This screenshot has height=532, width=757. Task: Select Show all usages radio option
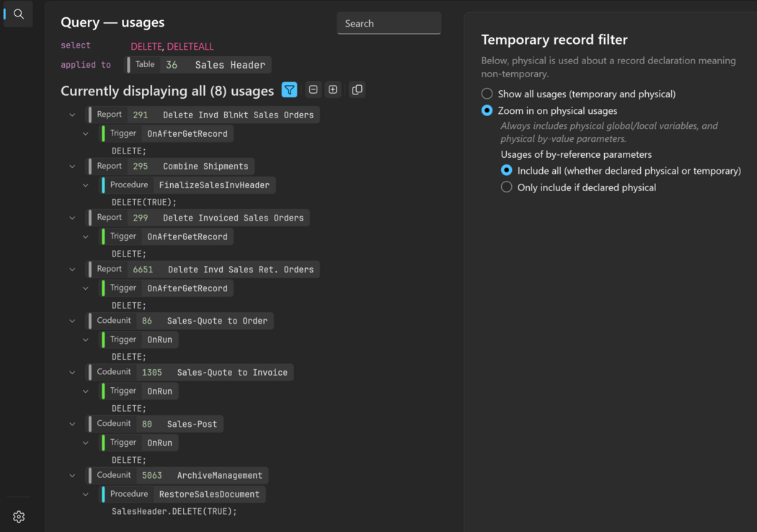coord(487,94)
